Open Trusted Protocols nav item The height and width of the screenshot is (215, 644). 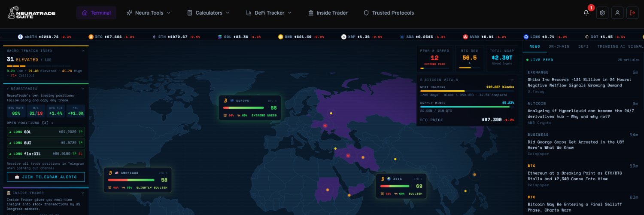click(389, 13)
